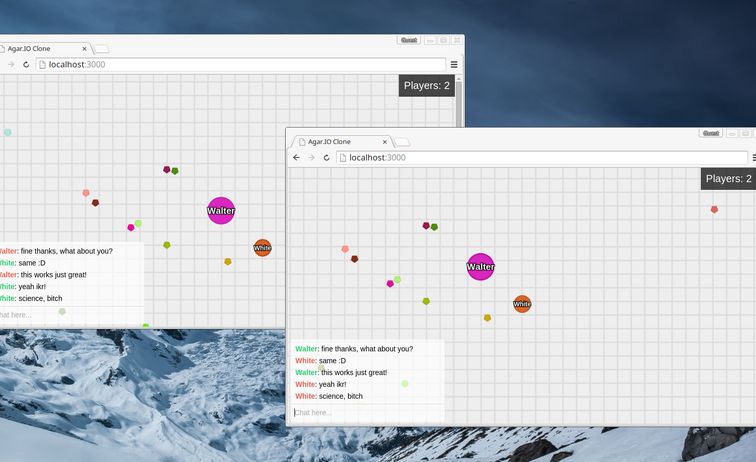The image size is (756, 462).
Task: Open the hamburger menu in the left browser window
Action: tap(454, 64)
